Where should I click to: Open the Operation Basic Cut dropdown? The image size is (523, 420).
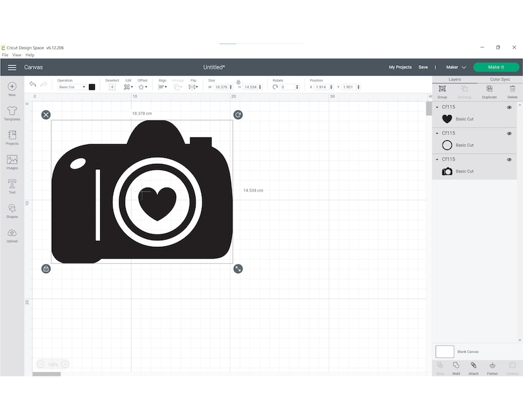click(x=72, y=87)
